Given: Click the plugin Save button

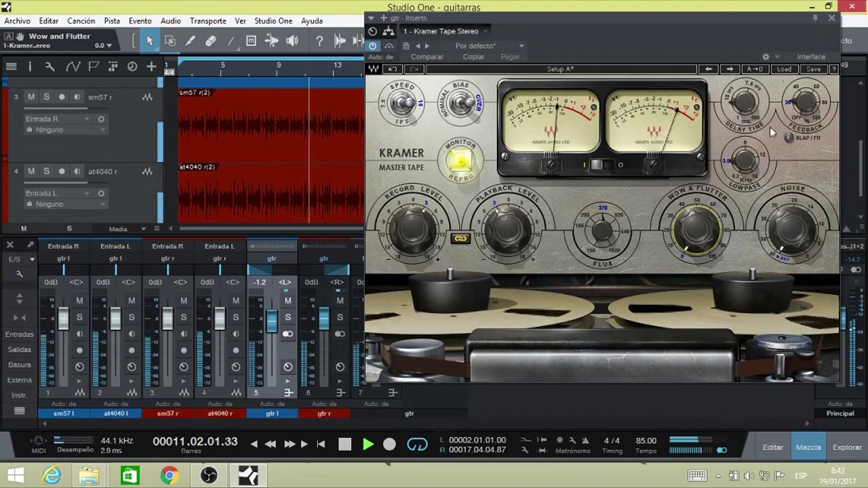Looking at the screenshot, I should pos(814,69).
